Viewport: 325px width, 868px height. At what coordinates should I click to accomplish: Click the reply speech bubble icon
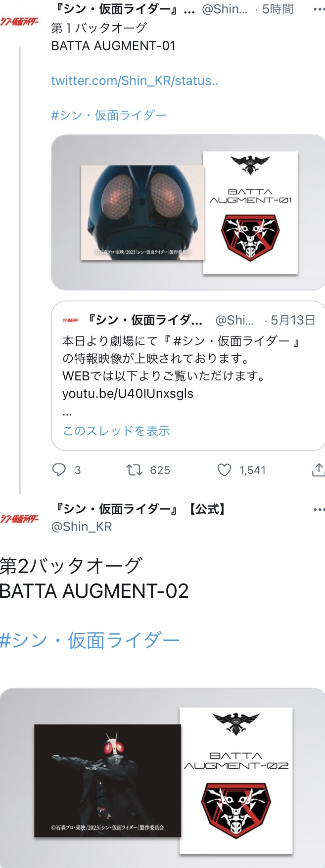[59, 470]
